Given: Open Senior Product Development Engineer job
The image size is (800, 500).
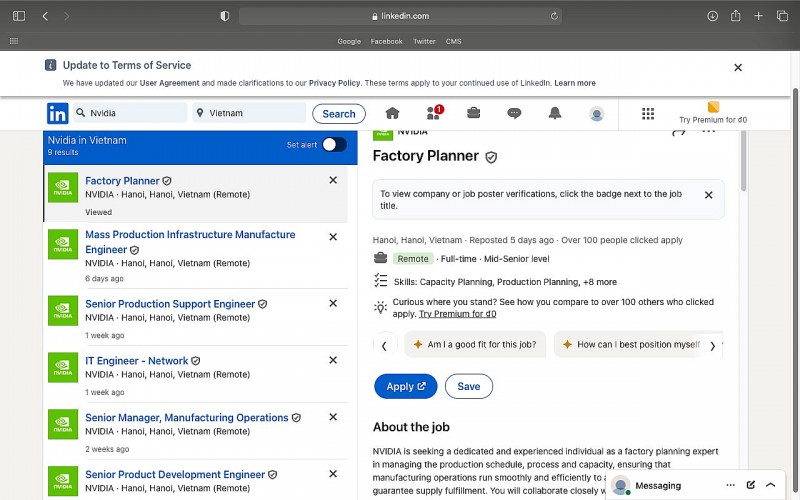Looking at the screenshot, I should tap(175, 474).
